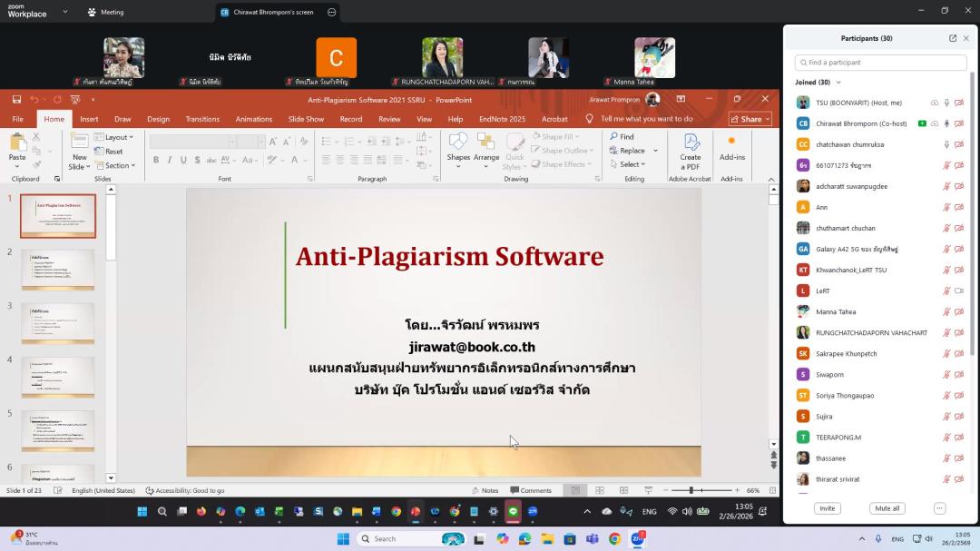
Task: Toggle microphone for chatchawan chumruksa
Action: [946, 144]
